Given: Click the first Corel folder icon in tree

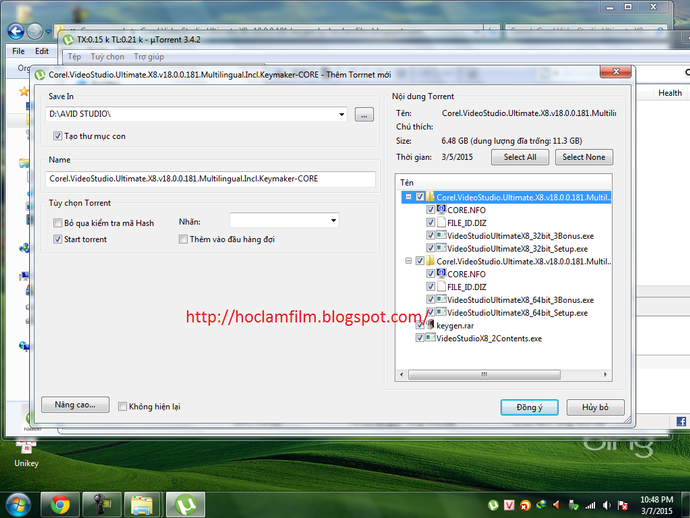Looking at the screenshot, I should coord(430,197).
